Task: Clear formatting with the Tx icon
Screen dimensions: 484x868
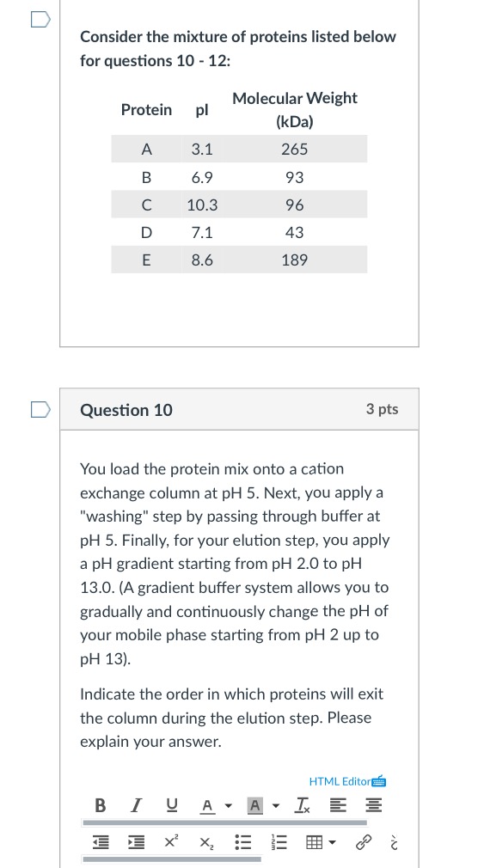Action: (x=303, y=805)
